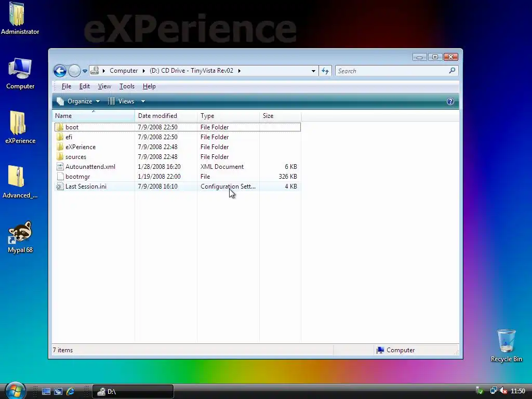The height and width of the screenshot is (399, 532).
Task: Click the D:\ taskbar button
Action: (133, 392)
